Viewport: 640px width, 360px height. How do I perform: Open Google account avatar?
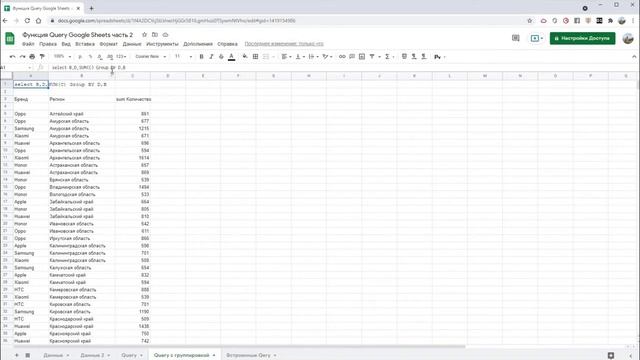click(x=628, y=38)
